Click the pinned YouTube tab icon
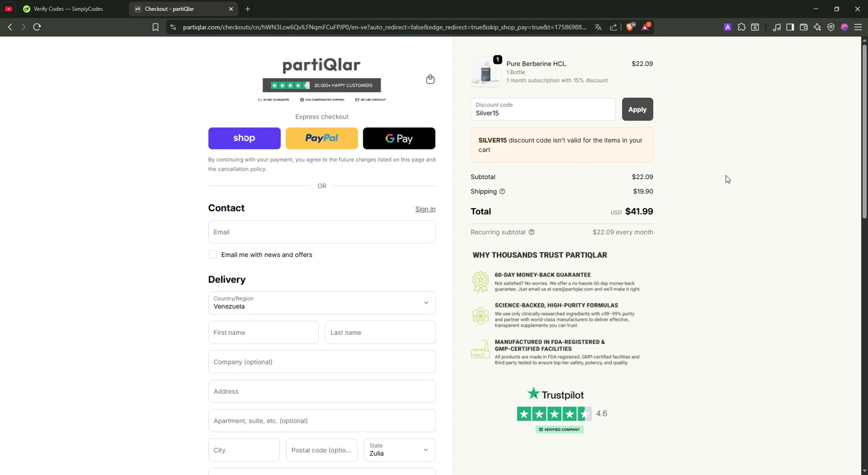Viewport: 868px width, 475px height. click(x=9, y=9)
